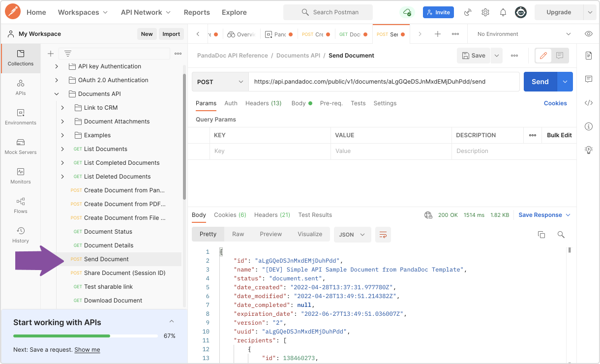Open a new tab with plus icon

pyautogui.click(x=437, y=34)
